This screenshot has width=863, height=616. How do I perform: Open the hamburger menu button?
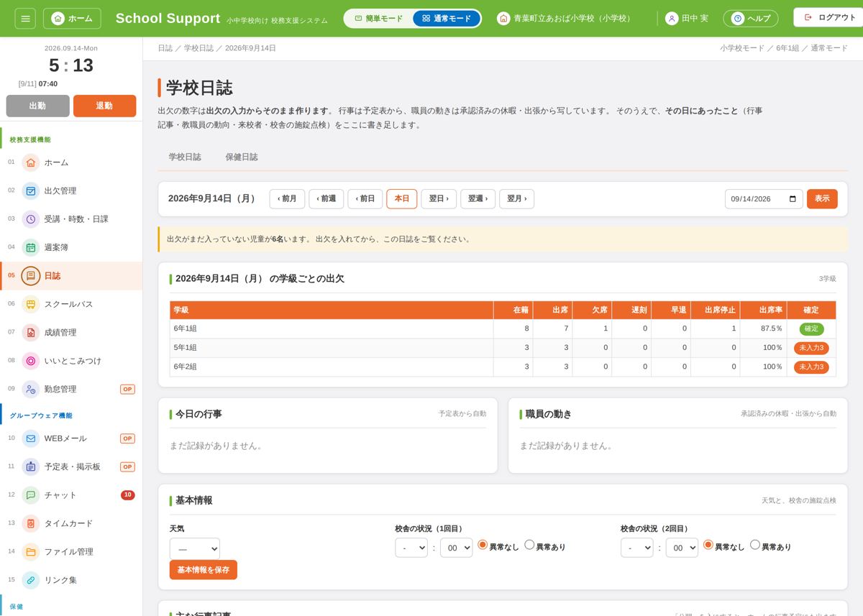[x=25, y=18]
